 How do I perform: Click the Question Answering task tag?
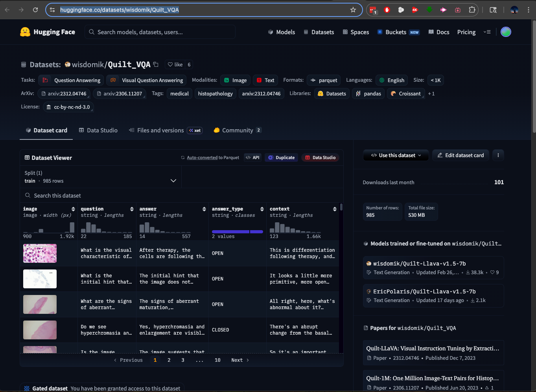pos(71,80)
